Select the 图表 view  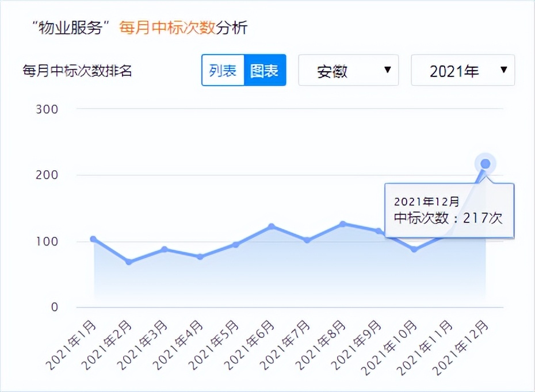(265, 70)
